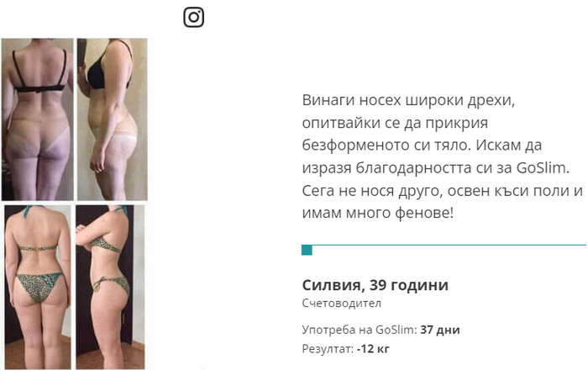Click the Употреба на GoSlim label
The height and width of the screenshot is (381, 588).
click(360, 330)
